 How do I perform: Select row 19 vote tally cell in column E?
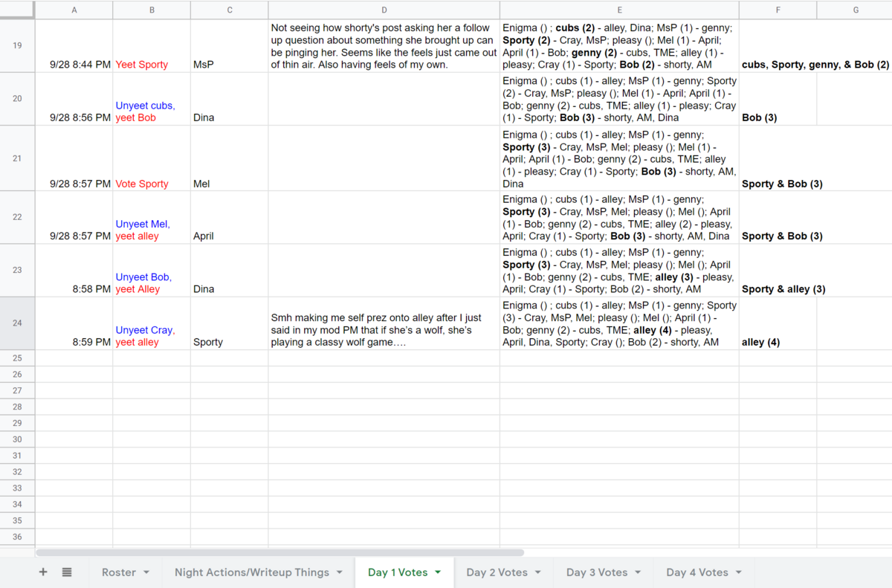tap(619, 45)
